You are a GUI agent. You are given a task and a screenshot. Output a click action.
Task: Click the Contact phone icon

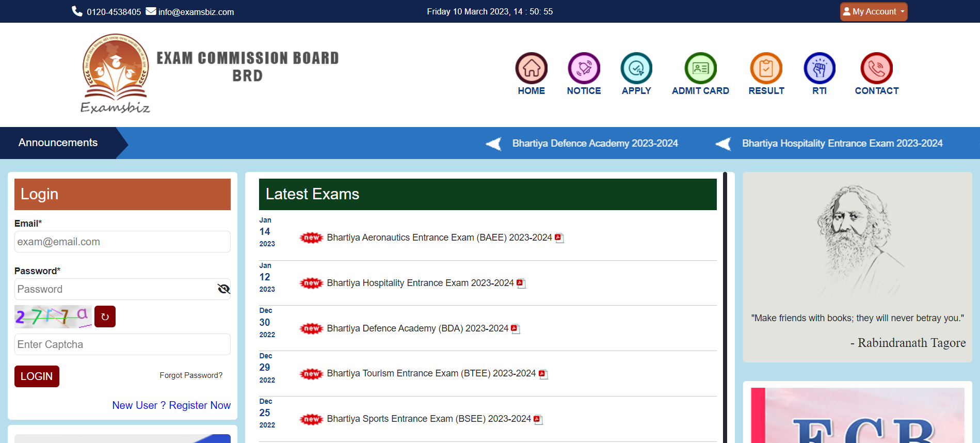(x=876, y=68)
